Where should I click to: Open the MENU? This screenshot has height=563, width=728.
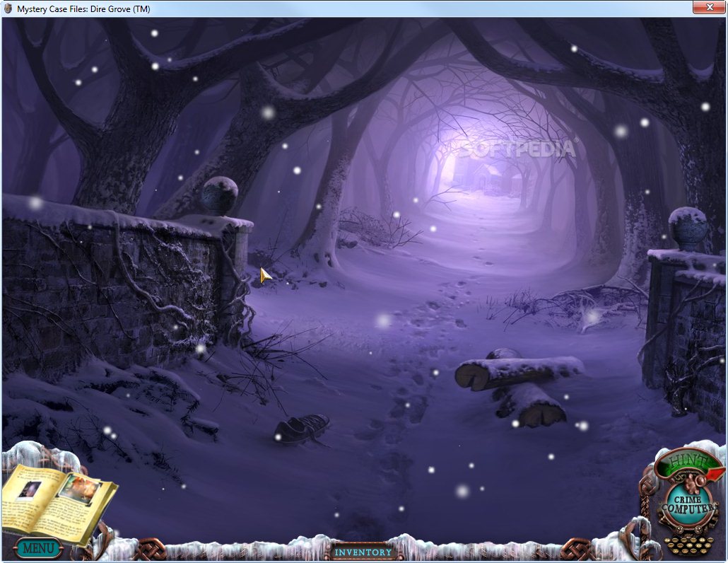(39, 547)
